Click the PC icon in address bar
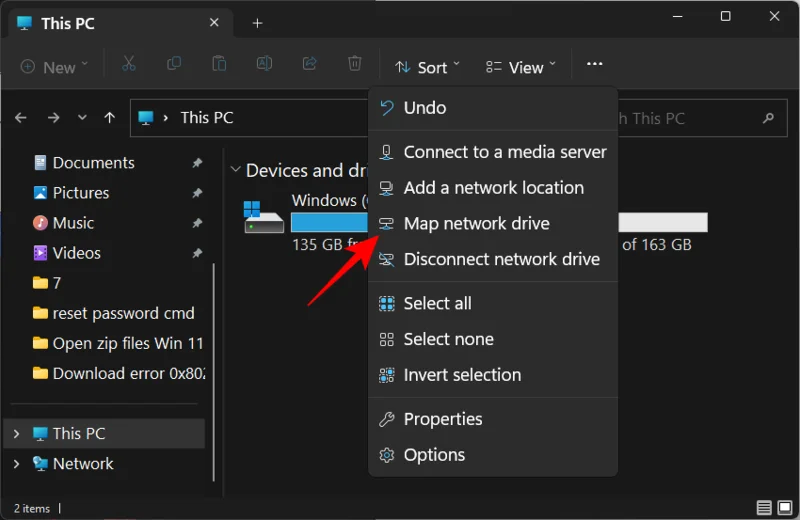The image size is (800, 520). [x=146, y=118]
